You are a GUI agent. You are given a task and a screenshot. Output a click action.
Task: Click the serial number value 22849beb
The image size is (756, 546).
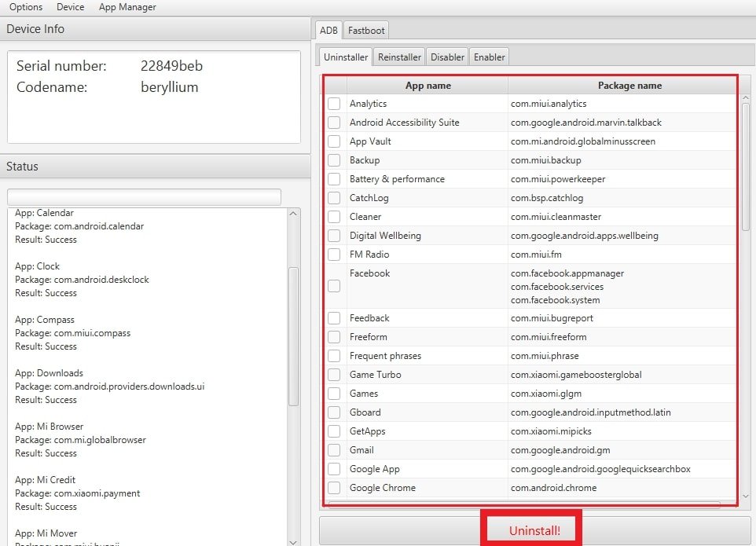tap(171, 65)
